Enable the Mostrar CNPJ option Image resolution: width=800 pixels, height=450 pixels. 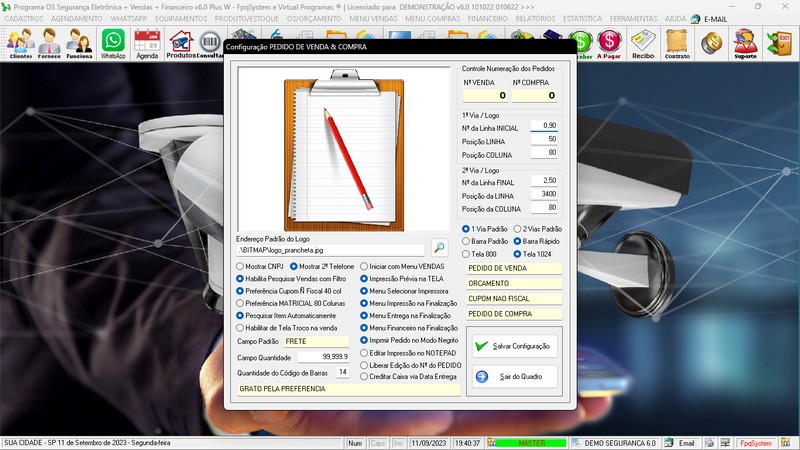coord(240,266)
